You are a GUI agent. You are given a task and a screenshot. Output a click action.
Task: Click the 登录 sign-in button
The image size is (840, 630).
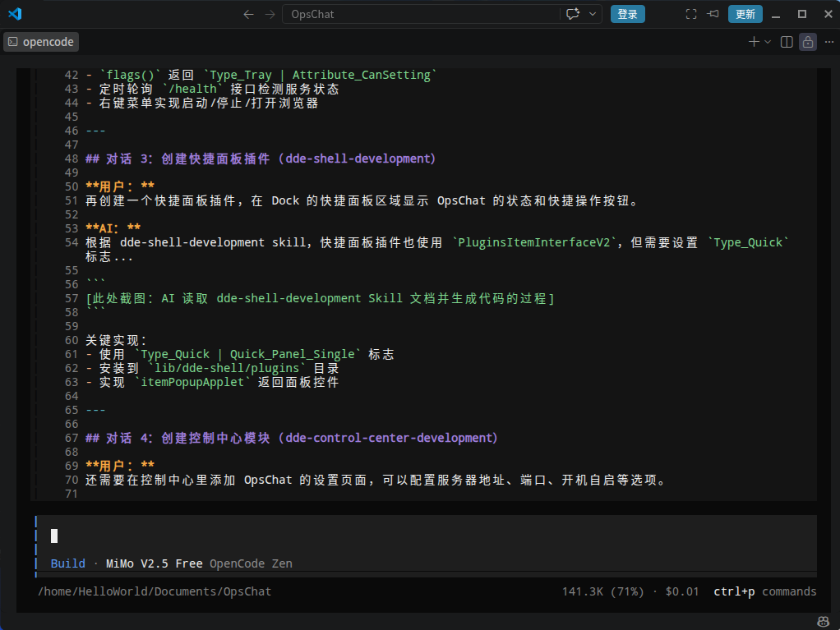tap(627, 14)
